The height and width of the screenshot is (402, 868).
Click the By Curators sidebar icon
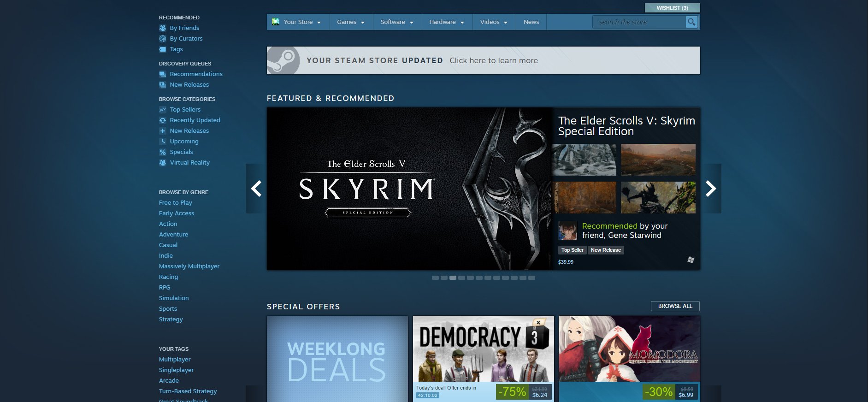pos(163,39)
